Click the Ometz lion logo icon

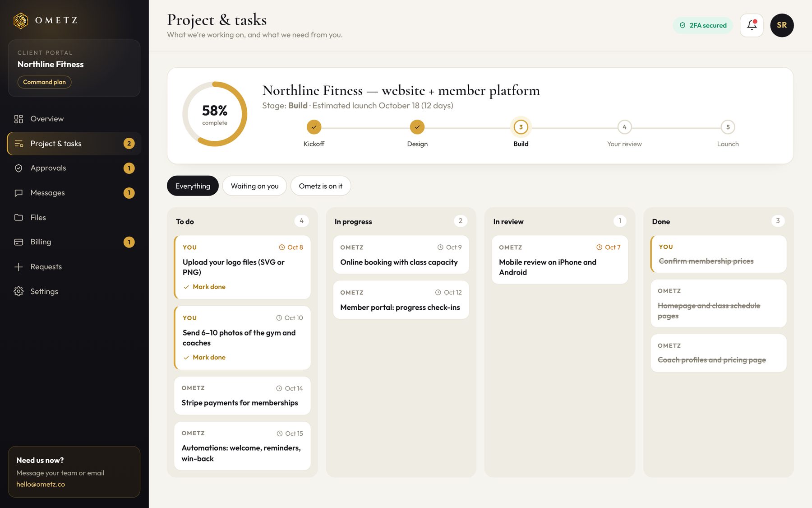(21, 20)
